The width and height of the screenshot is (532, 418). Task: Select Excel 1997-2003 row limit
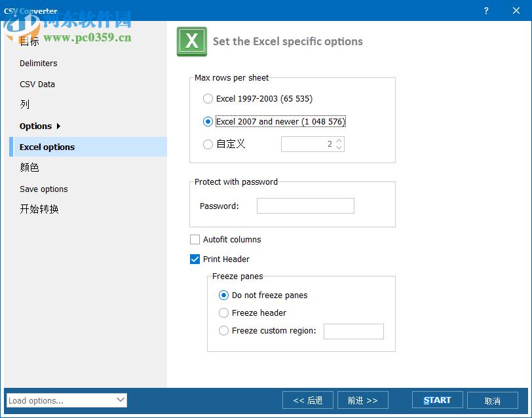pyautogui.click(x=208, y=98)
